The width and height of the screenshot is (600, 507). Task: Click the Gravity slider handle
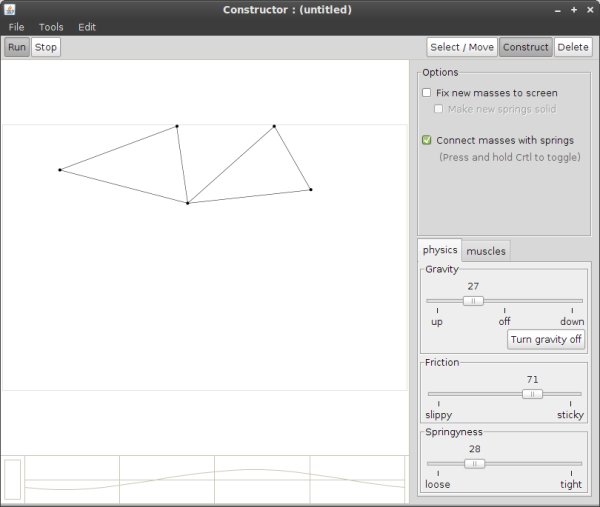click(473, 300)
